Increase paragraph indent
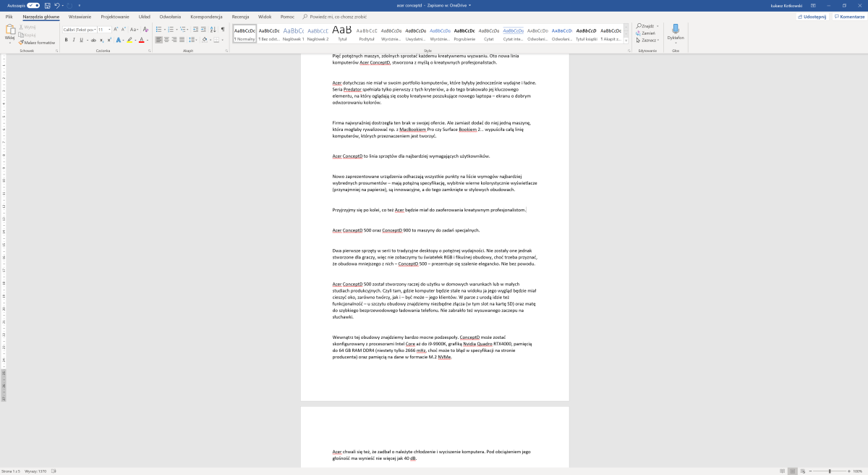This screenshot has height=475, width=868. click(x=203, y=30)
